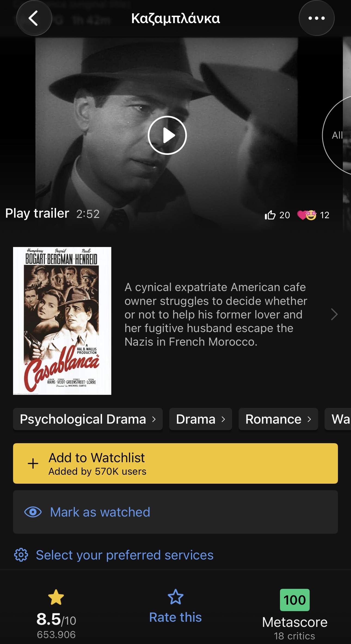
Task: Open the Casablanca poster thumbnail
Action: tap(62, 321)
